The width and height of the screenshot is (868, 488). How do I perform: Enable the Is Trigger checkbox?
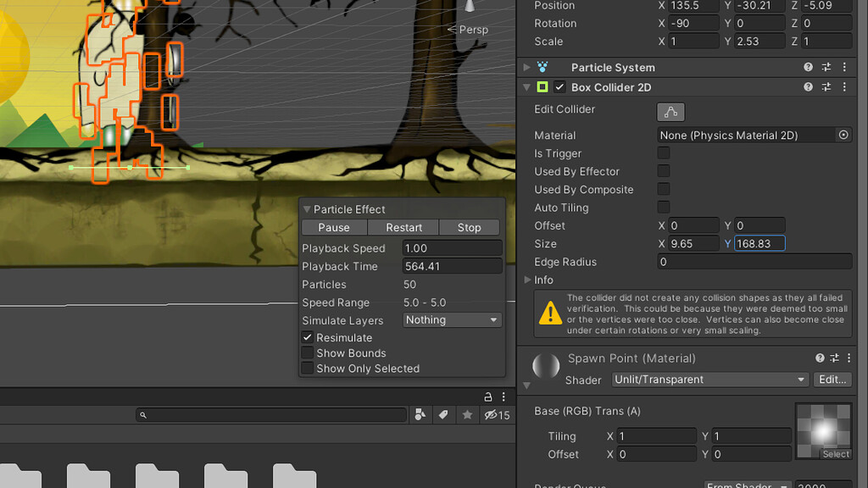(662, 153)
